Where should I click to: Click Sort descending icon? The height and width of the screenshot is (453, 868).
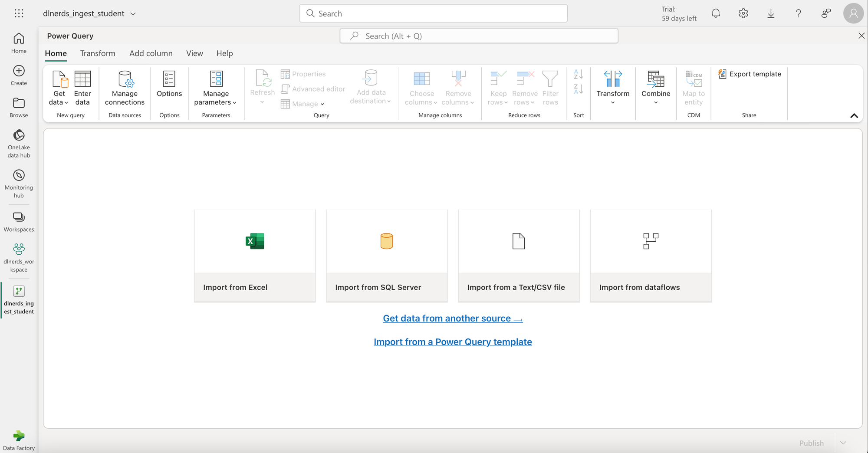click(x=579, y=89)
